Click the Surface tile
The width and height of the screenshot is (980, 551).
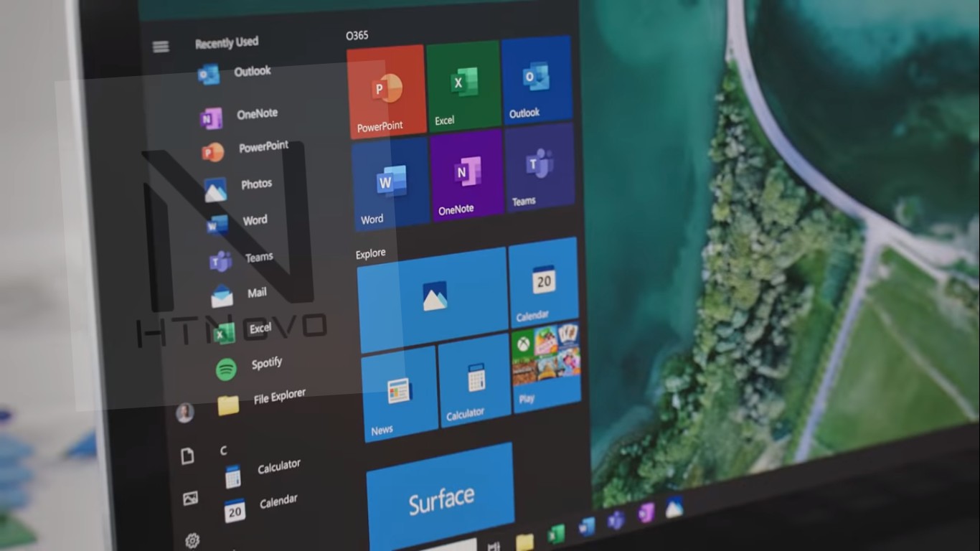tap(440, 498)
